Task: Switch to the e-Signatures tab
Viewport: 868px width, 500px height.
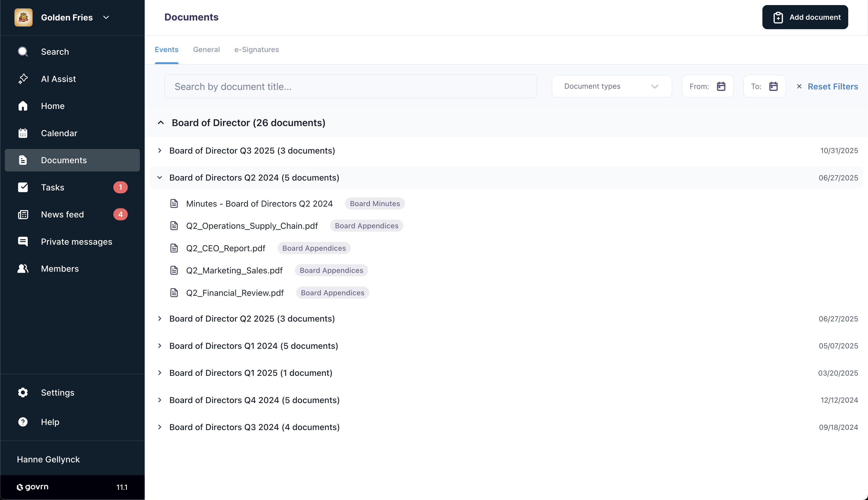Action: 257,49
